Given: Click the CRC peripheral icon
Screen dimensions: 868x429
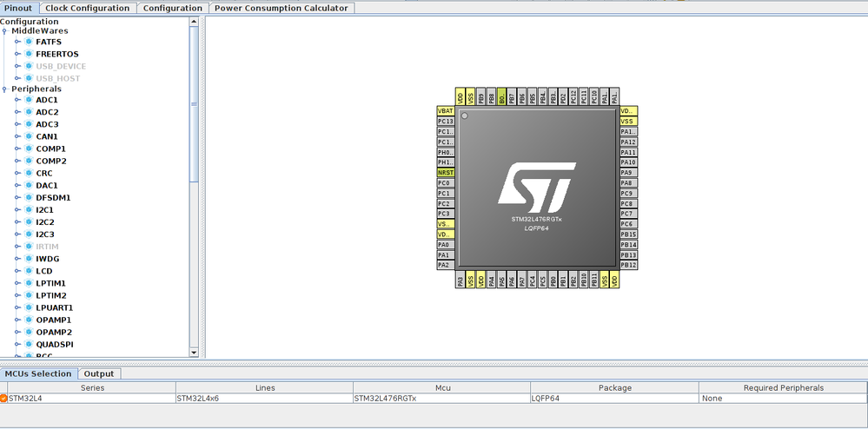Looking at the screenshot, I should click(29, 173).
